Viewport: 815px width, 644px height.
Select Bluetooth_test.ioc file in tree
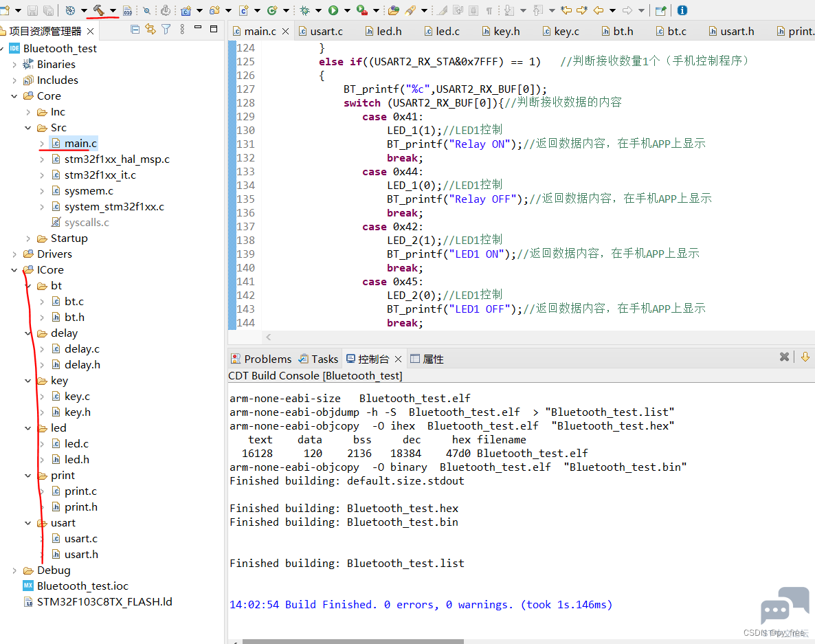(x=82, y=586)
